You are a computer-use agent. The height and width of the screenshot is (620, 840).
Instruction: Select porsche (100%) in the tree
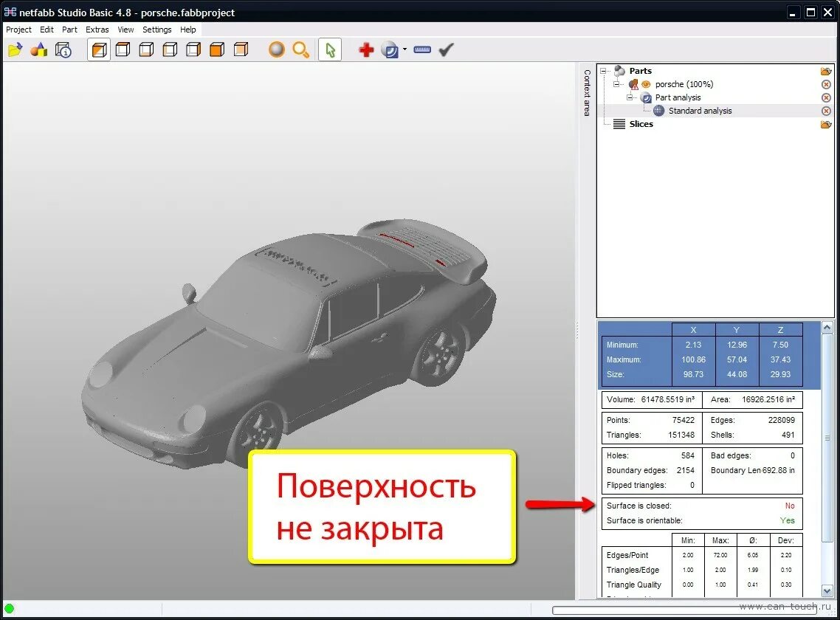(x=684, y=84)
